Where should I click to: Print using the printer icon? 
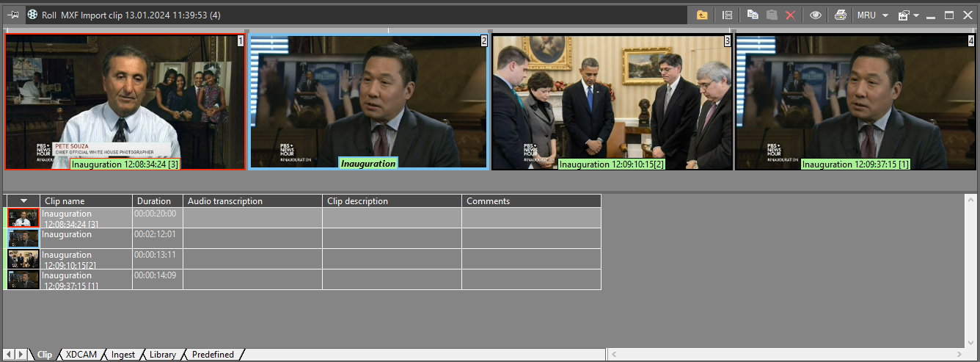coord(841,15)
